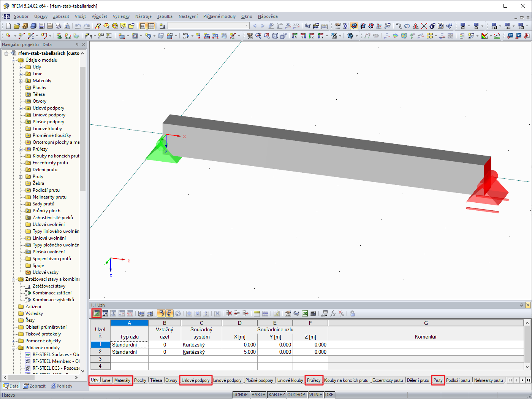Screen dimensions: 532x399
Task: Expand the Pruty tree node
Action: (x=21, y=177)
